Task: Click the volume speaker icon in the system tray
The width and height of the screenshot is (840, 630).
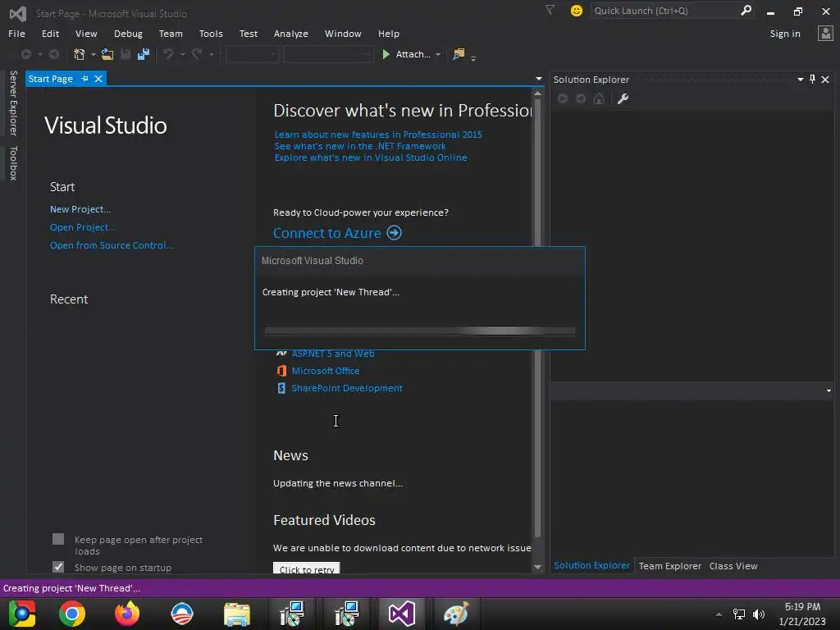Action: point(759,614)
